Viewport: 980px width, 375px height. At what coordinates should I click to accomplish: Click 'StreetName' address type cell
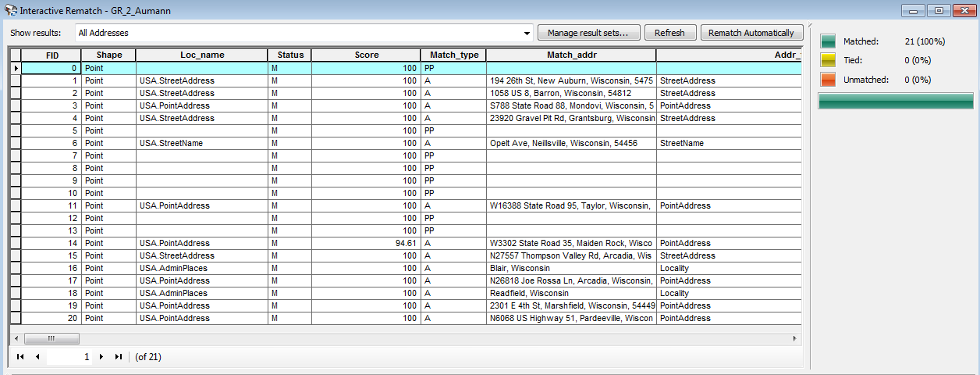point(729,143)
